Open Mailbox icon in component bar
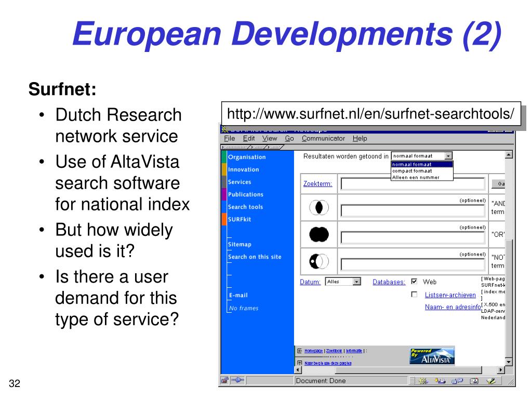 click(440, 381)
